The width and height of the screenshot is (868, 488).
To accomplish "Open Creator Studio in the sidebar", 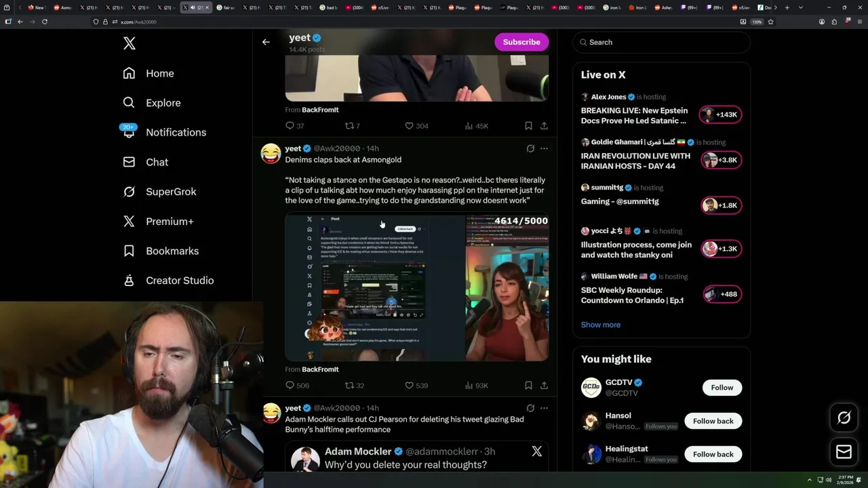I will tap(168, 281).
